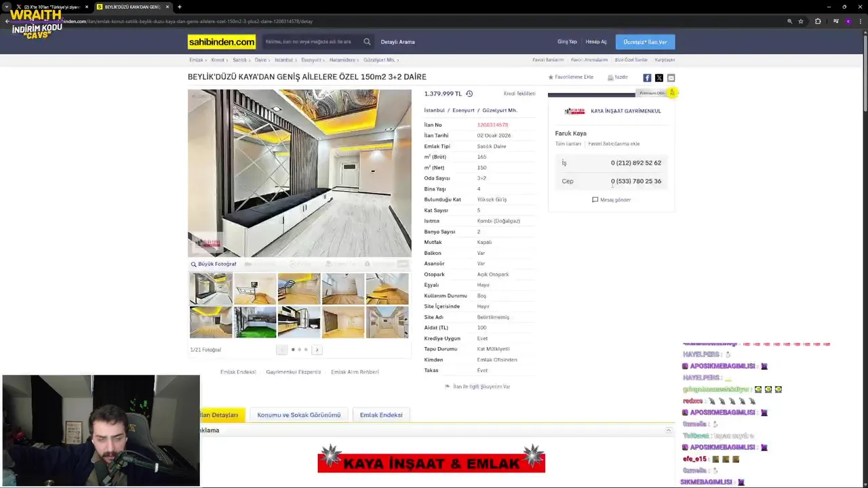Image resolution: width=868 pixels, height=488 pixels.
Task: Bookmark this page with browser star icon
Action: pos(801,21)
